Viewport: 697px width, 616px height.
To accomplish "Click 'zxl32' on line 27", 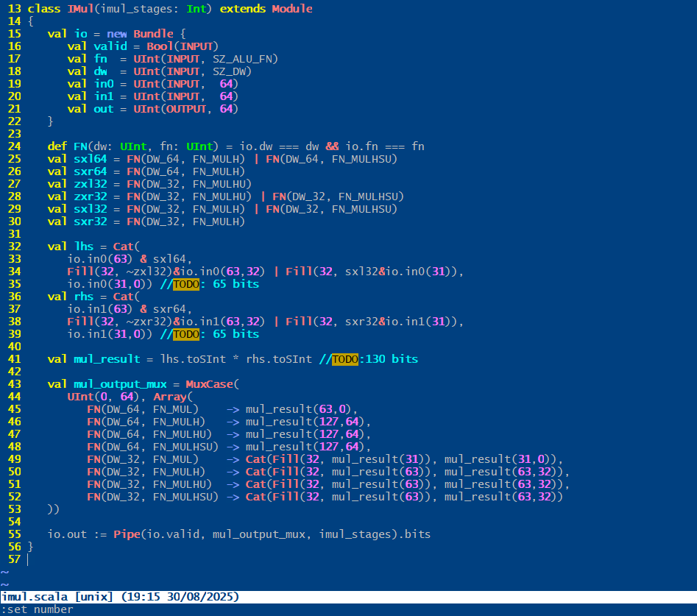I will pos(91,184).
